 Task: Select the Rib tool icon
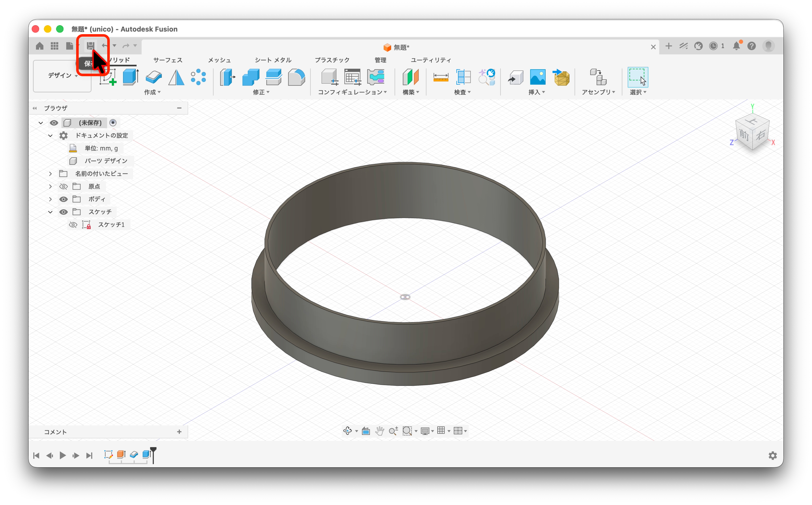point(176,77)
